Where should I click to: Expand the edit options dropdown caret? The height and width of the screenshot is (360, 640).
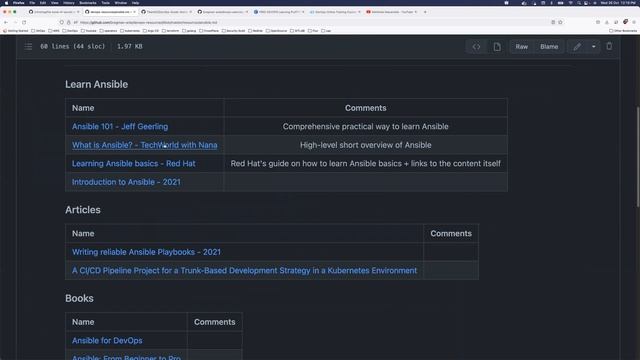point(593,47)
